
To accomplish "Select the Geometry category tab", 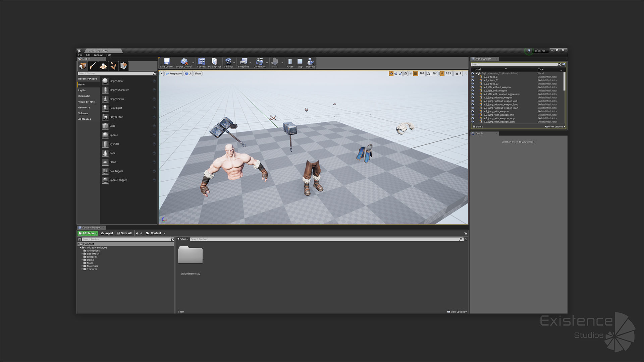I will pos(84,108).
